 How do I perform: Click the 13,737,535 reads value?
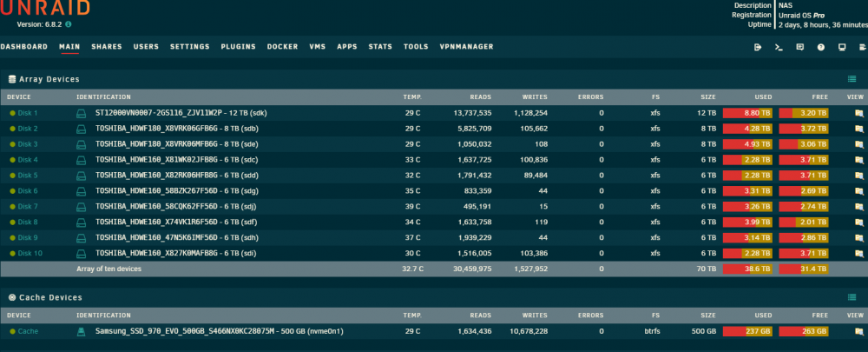(x=472, y=113)
